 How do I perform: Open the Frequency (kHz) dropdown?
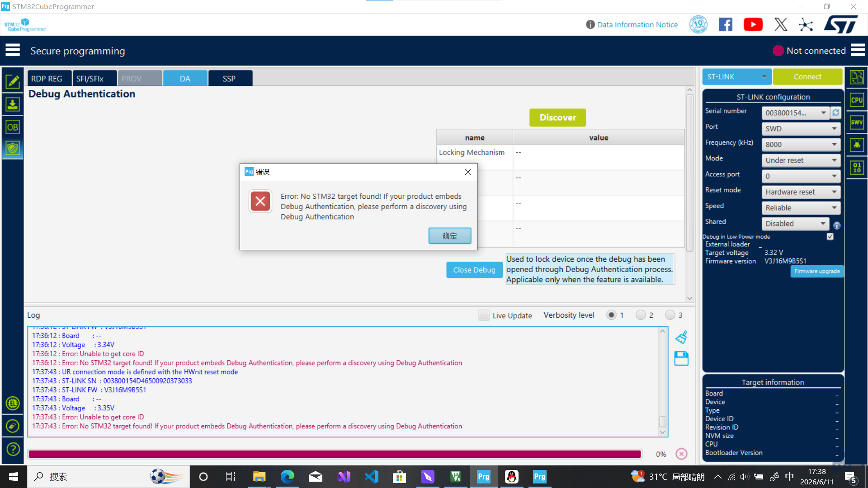pyautogui.click(x=801, y=144)
